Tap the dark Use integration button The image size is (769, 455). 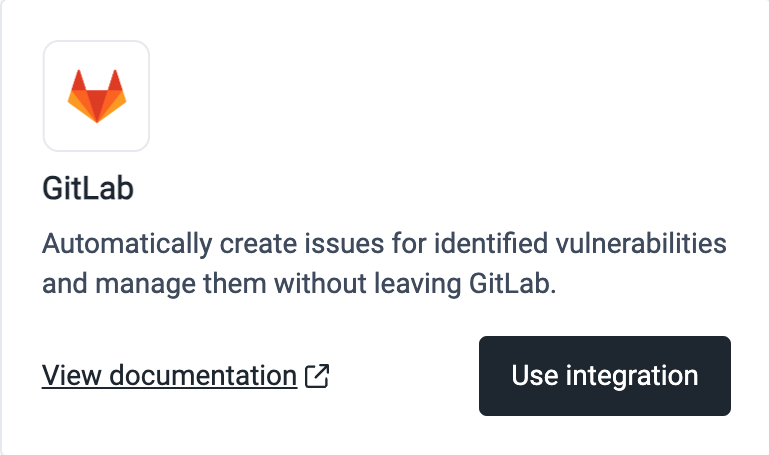pyautogui.click(x=604, y=376)
